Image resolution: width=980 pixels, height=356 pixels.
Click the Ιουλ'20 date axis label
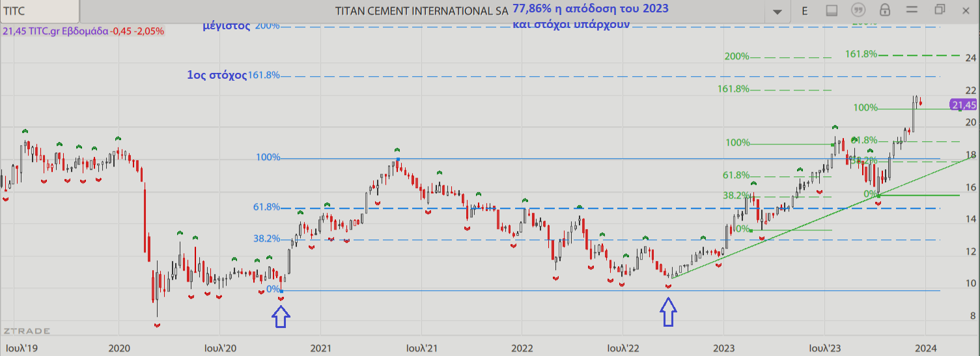point(220,348)
